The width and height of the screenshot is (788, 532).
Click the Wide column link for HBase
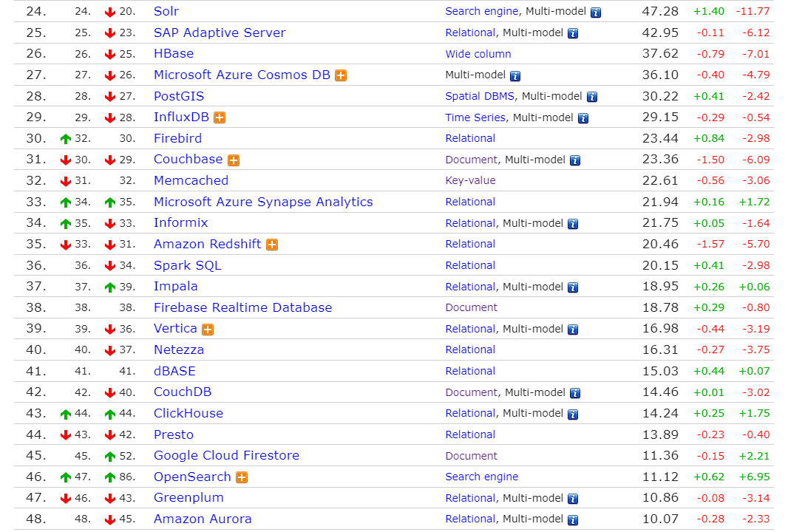(478, 54)
